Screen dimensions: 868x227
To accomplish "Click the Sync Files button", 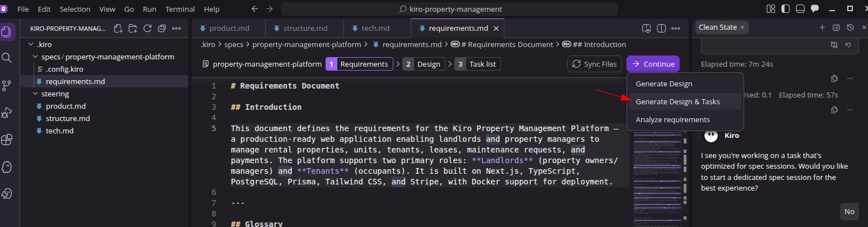I will point(595,64).
